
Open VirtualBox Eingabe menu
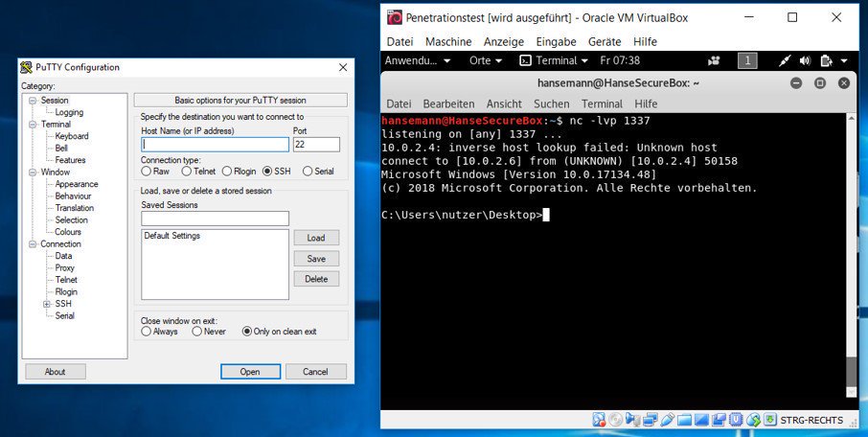(556, 42)
